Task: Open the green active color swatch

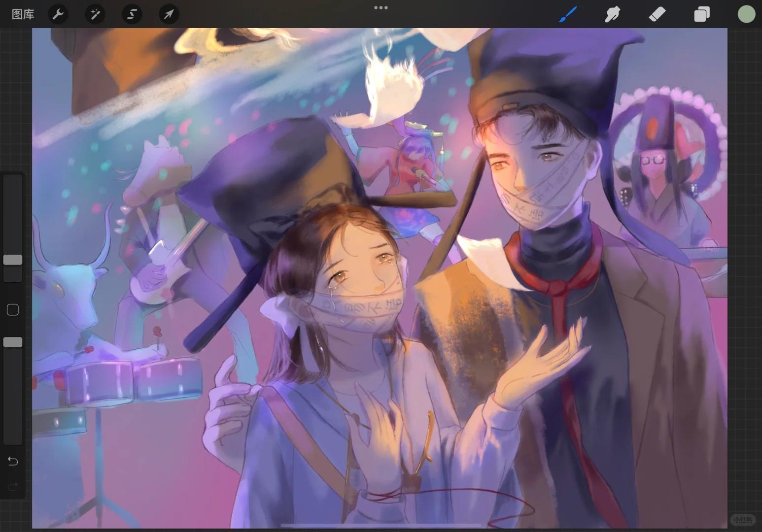Action: coord(746,14)
